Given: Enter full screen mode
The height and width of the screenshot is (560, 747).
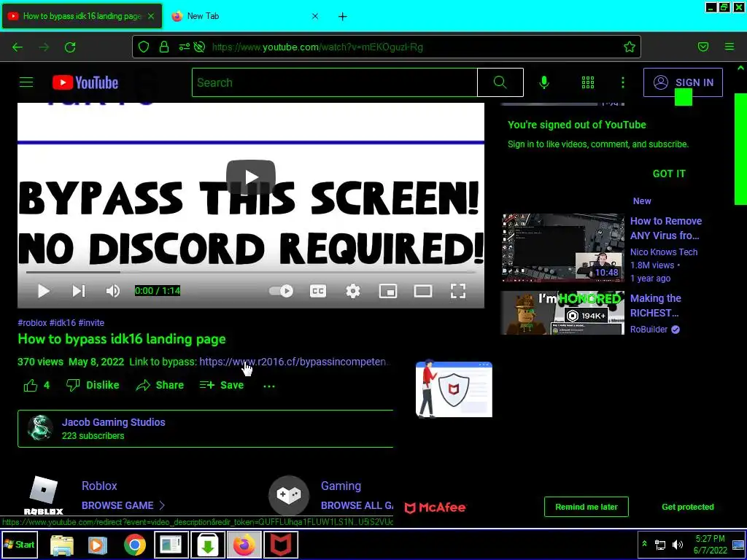Looking at the screenshot, I should pyautogui.click(x=458, y=291).
